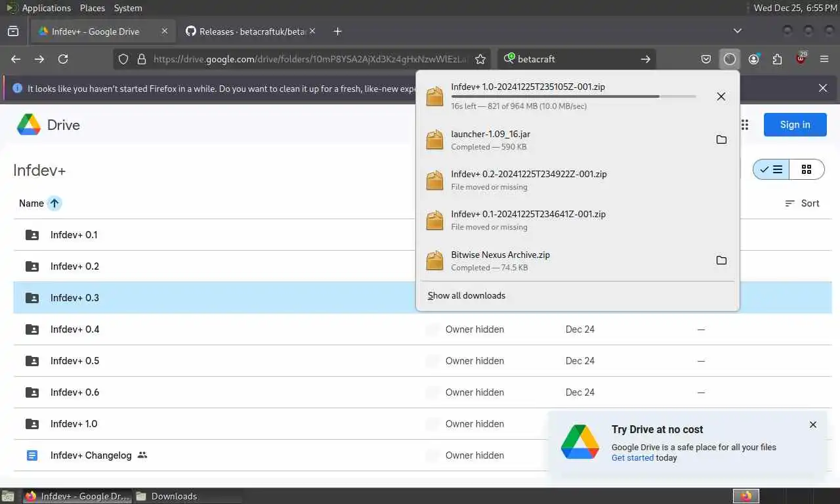Screen dimensions: 840x504
Task: Click the tracking protection shield icon
Action: [123, 59]
